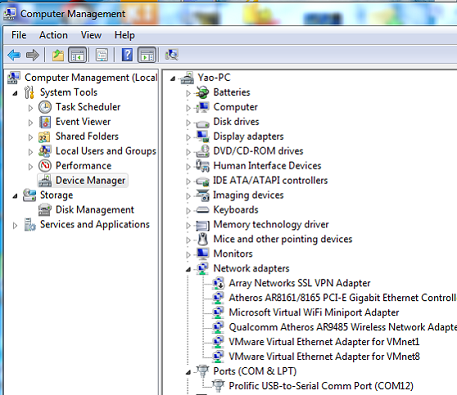Click the Performance gauge icon
This screenshot has width=457, height=395.
[45, 166]
